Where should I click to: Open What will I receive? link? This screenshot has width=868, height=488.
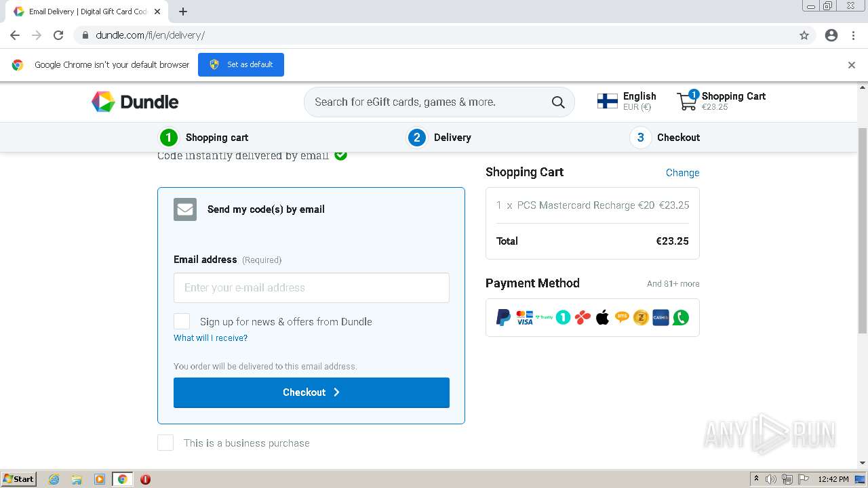(x=210, y=338)
